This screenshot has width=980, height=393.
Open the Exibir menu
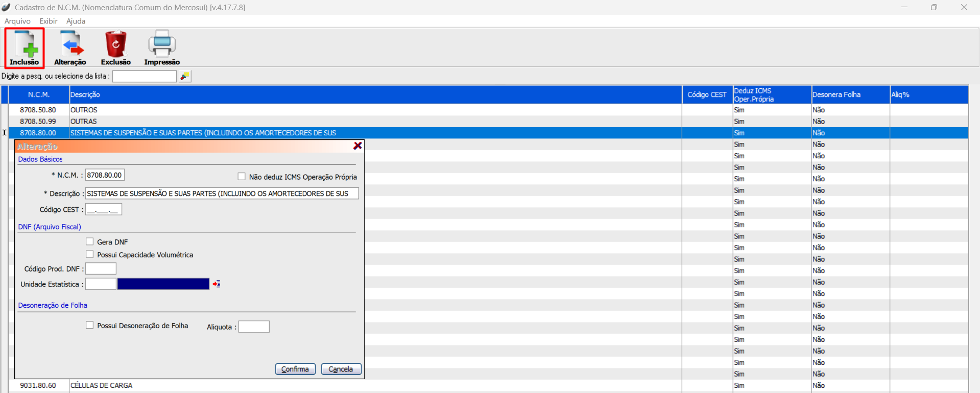49,21
